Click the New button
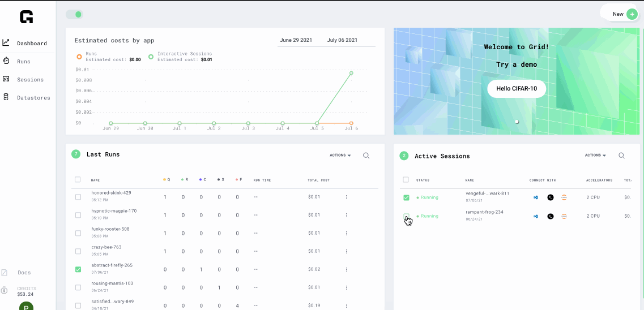Viewport: 644px width, 310px height. pos(620,14)
